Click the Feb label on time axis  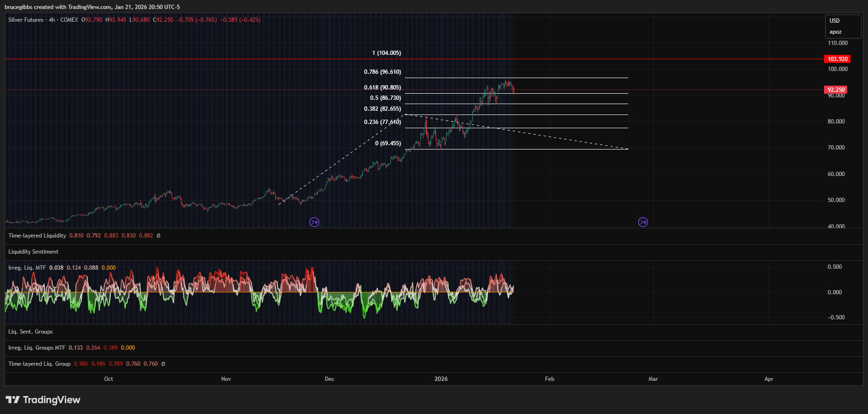pyautogui.click(x=550, y=379)
